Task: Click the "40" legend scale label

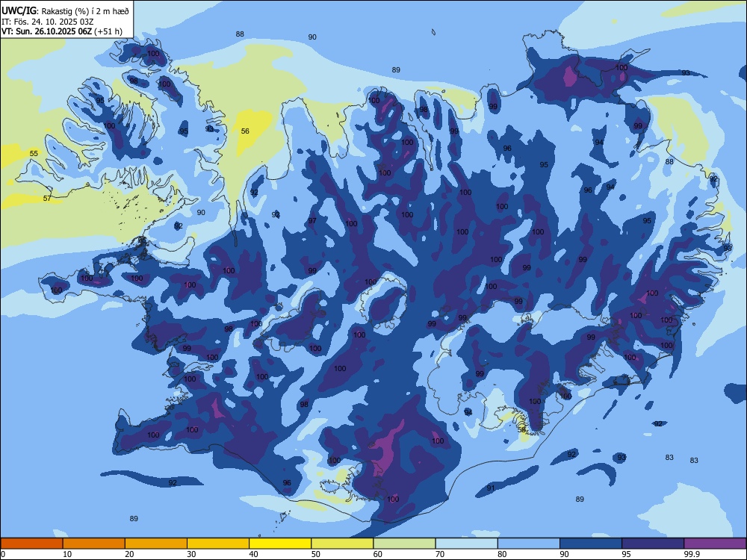Action: pyautogui.click(x=254, y=554)
